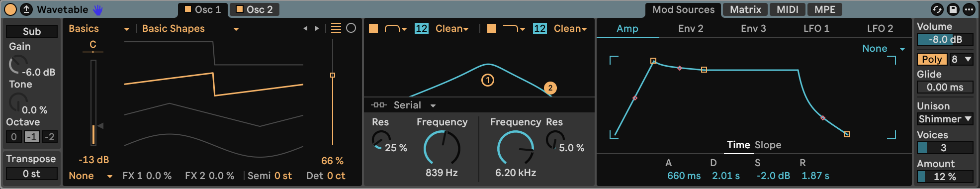Click the blue hand remote-control icon

pyautogui.click(x=98, y=9)
